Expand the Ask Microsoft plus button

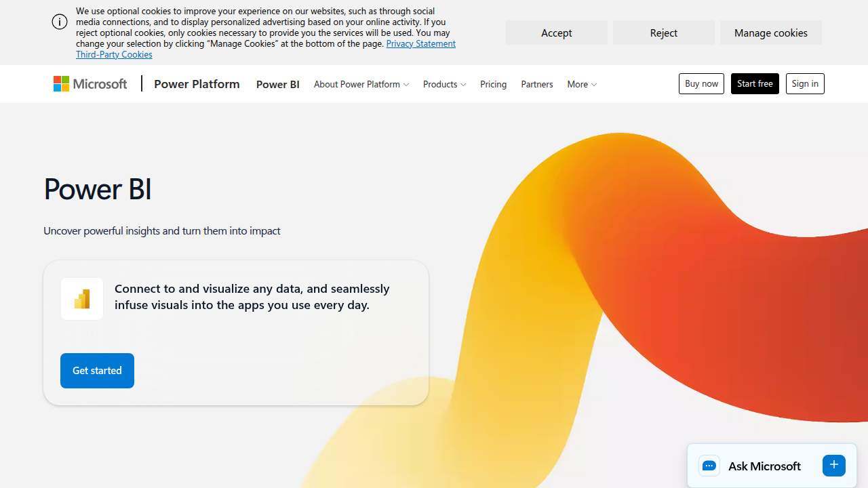[834, 465]
